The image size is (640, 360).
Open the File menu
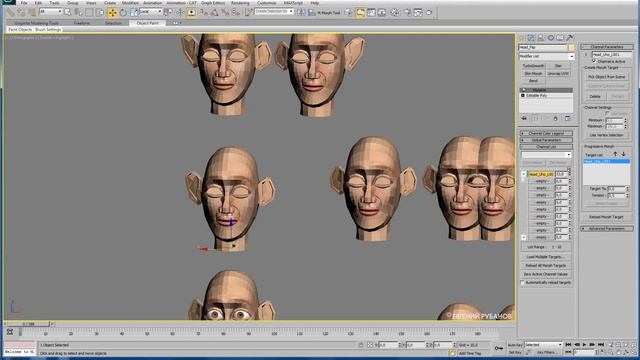(24, 3)
